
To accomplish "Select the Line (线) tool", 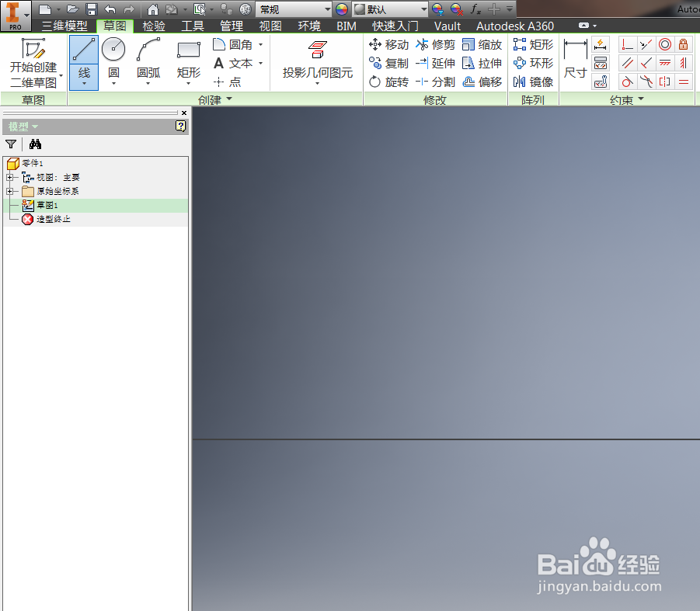I will (x=84, y=62).
